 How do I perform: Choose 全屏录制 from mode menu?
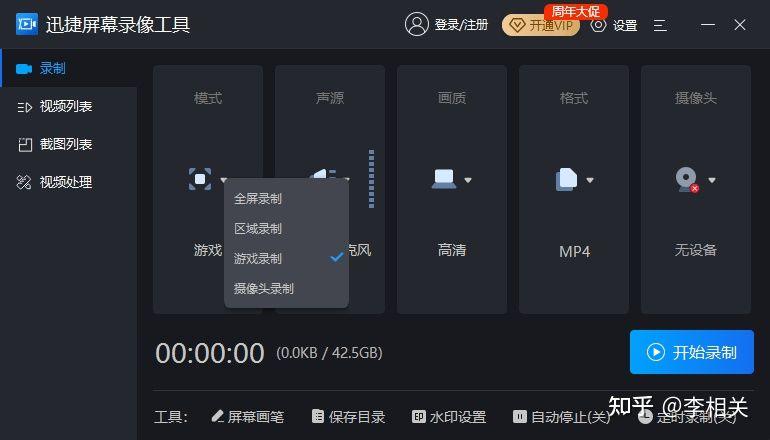pos(286,199)
